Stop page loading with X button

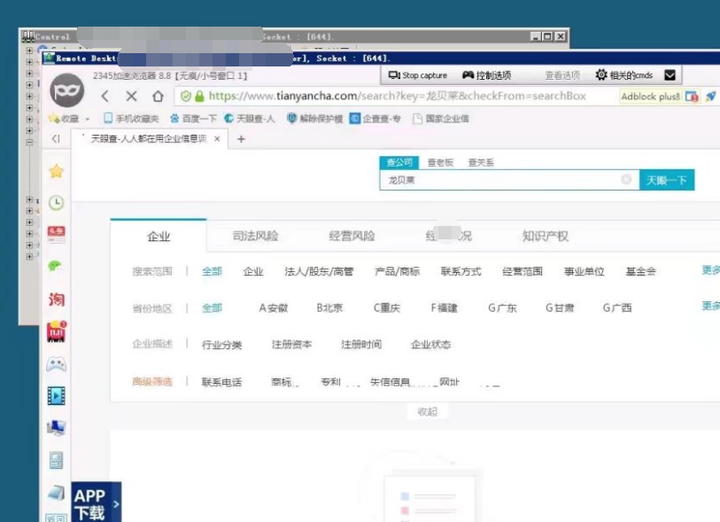[x=131, y=96]
